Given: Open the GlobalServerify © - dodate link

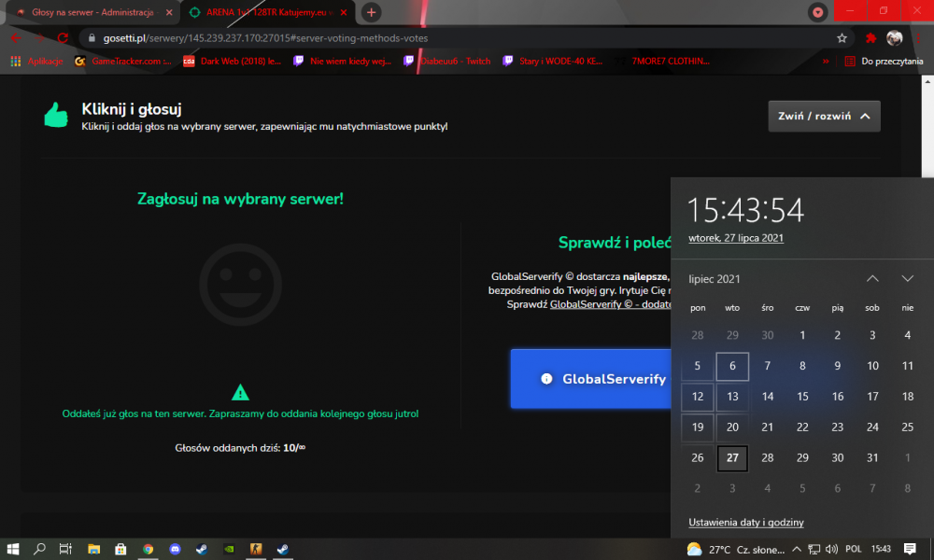Looking at the screenshot, I should tap(610, 304).
